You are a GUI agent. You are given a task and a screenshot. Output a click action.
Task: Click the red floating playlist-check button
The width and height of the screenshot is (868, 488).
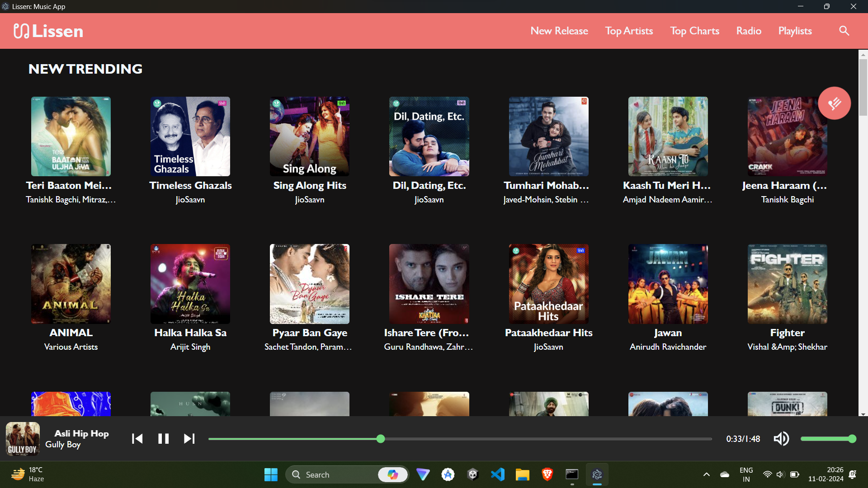[834, 103]
